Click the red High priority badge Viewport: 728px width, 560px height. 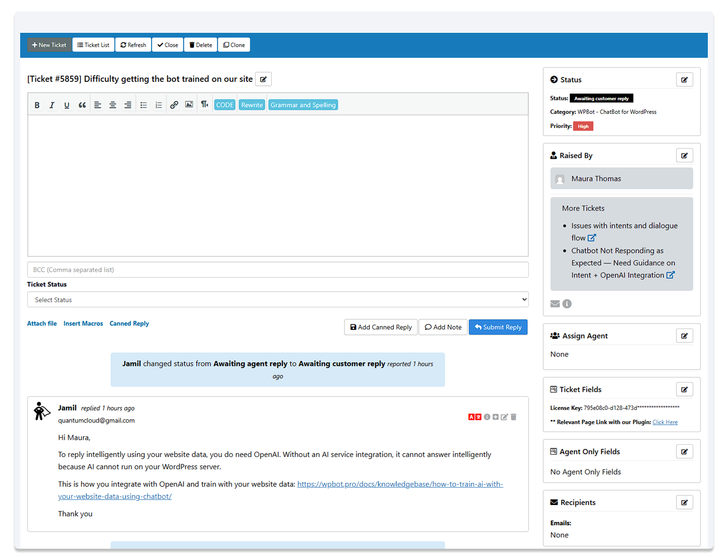[583, 126]
